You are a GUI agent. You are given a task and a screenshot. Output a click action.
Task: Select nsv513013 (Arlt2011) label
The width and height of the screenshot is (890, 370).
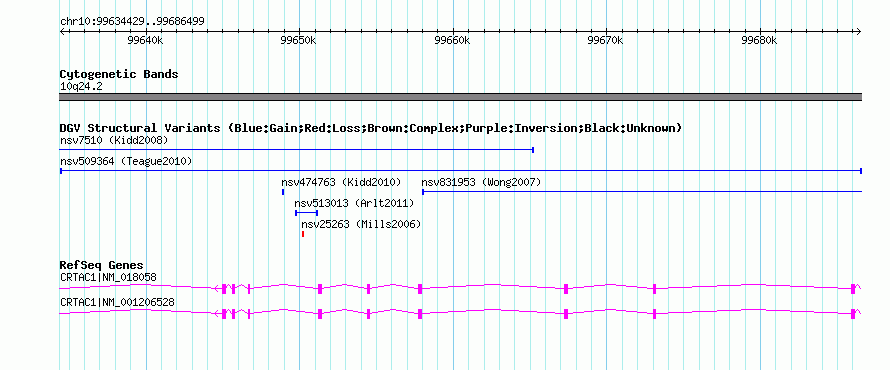(x=354, y=203)
